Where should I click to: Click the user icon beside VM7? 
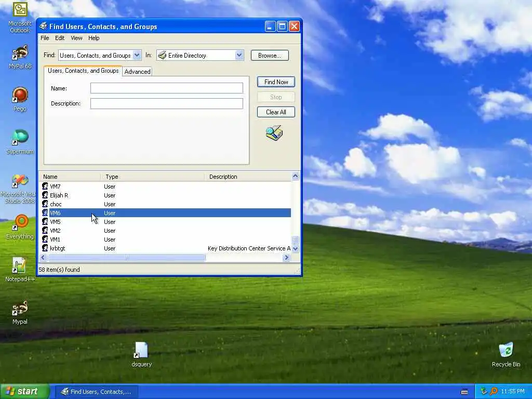[45, 187]
